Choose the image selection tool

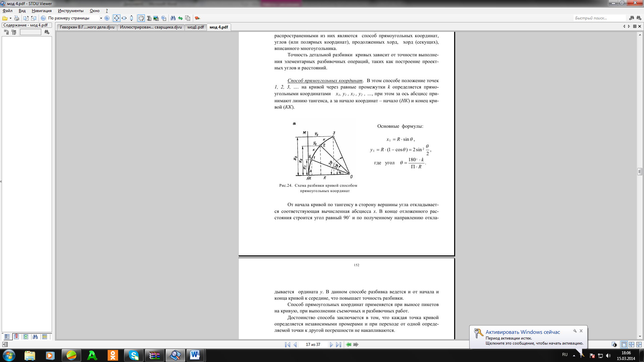pyautogui.click(x=156, y=18)
